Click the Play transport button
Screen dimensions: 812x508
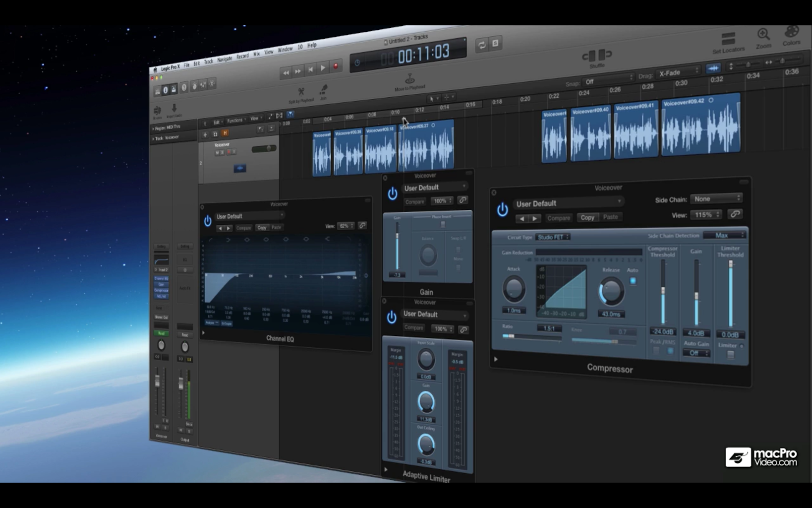[x=323, y=68]
